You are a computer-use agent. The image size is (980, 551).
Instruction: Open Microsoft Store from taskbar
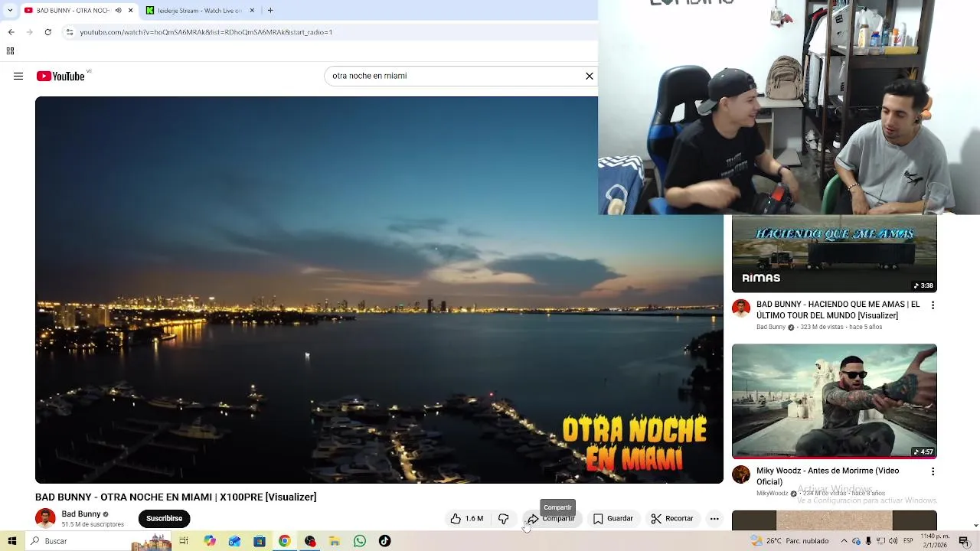(260, 541)
